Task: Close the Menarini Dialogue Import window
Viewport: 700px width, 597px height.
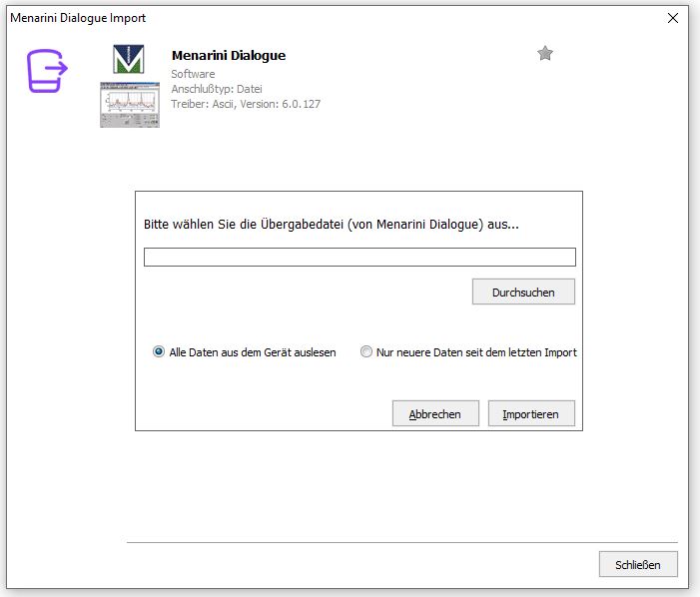Action: (x=673, y=18)
